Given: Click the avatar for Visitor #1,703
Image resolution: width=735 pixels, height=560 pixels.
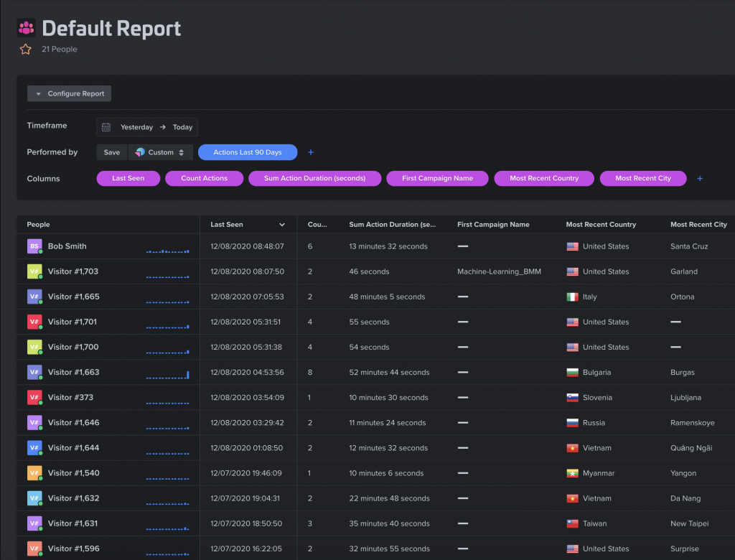Looking at the screenshot, I should point(34,271).
